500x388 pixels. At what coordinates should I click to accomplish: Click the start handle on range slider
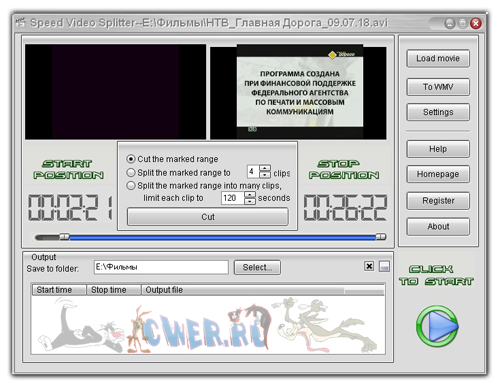point(65,237)
